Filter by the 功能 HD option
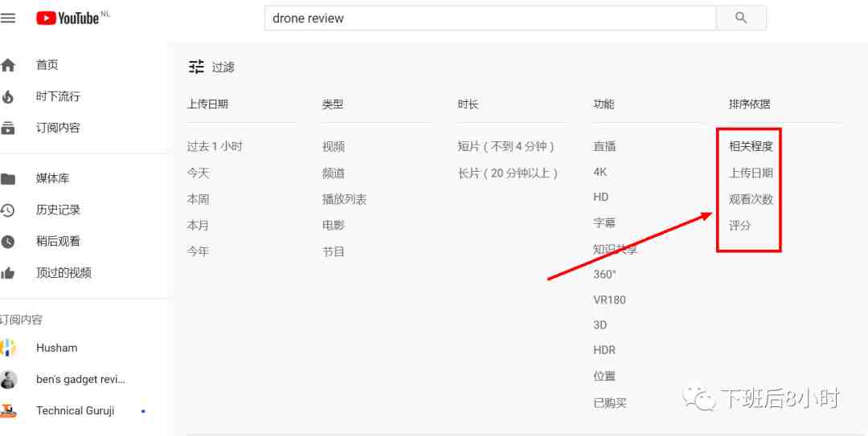The height and width of the screenshot is (436, 868). click(x=600, y=198)
